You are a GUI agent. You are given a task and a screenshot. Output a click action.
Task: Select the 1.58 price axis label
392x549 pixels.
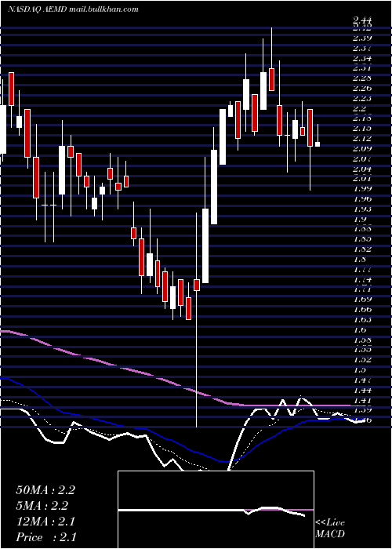[x=362, y=340]
